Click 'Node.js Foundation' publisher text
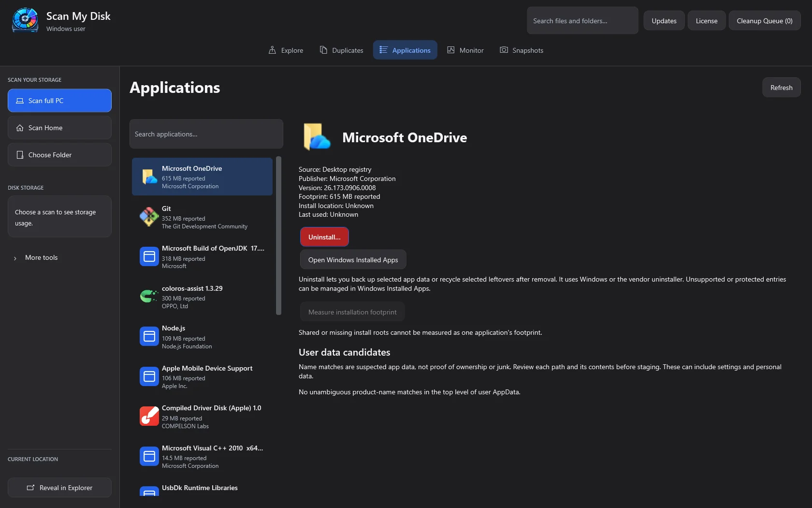 (187, 346)
